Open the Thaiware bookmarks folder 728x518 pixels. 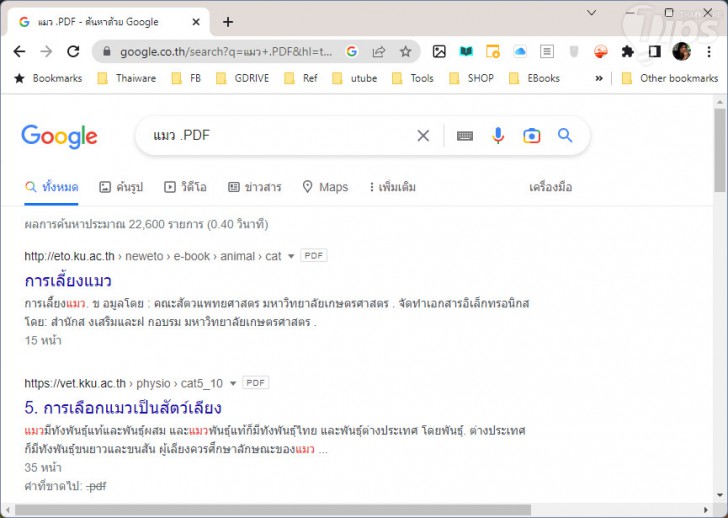(x=127, y=78)
